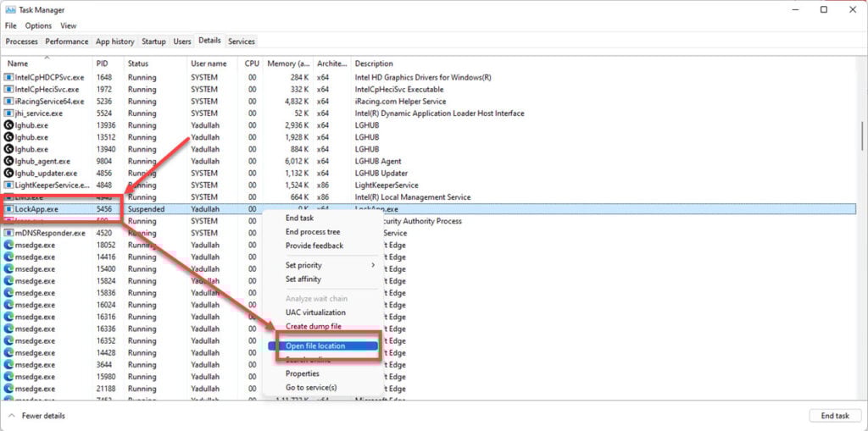Click the vertical scrollbar thumb

click(862, 136)
